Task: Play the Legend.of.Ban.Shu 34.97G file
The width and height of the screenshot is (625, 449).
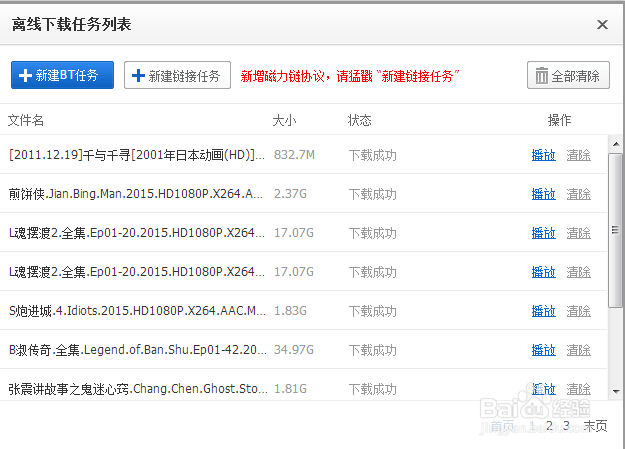Action: click(x=544, y=350)
